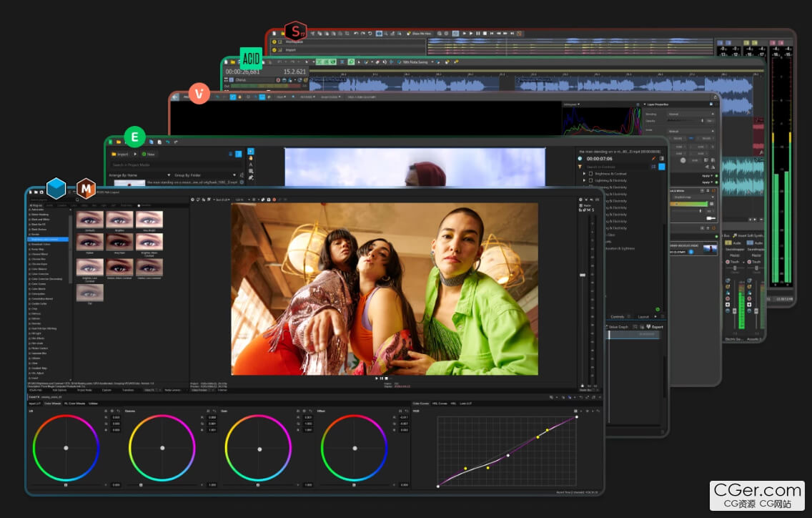Open the Histogram dropdown in VEGAS Image
Screen dimensions: 812x518
(x=571, y=104)
